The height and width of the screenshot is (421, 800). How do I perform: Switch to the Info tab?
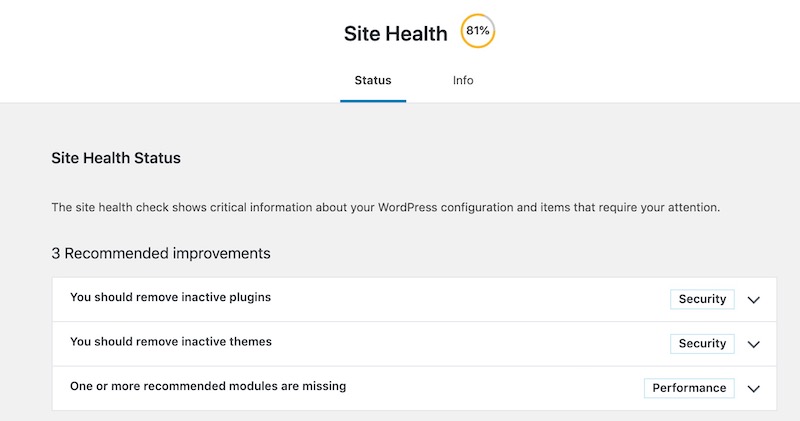point(463,80)
